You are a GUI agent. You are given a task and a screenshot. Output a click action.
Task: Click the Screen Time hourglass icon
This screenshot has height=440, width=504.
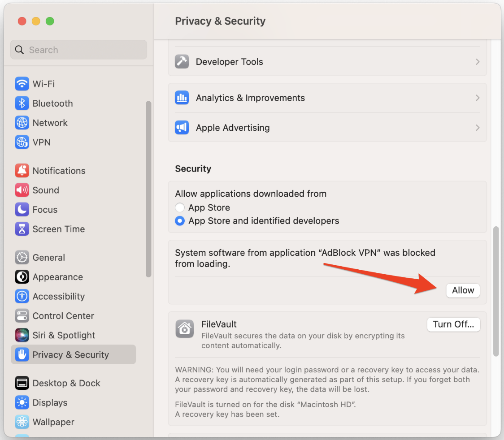pyautogui.click(x=22, y=229)
